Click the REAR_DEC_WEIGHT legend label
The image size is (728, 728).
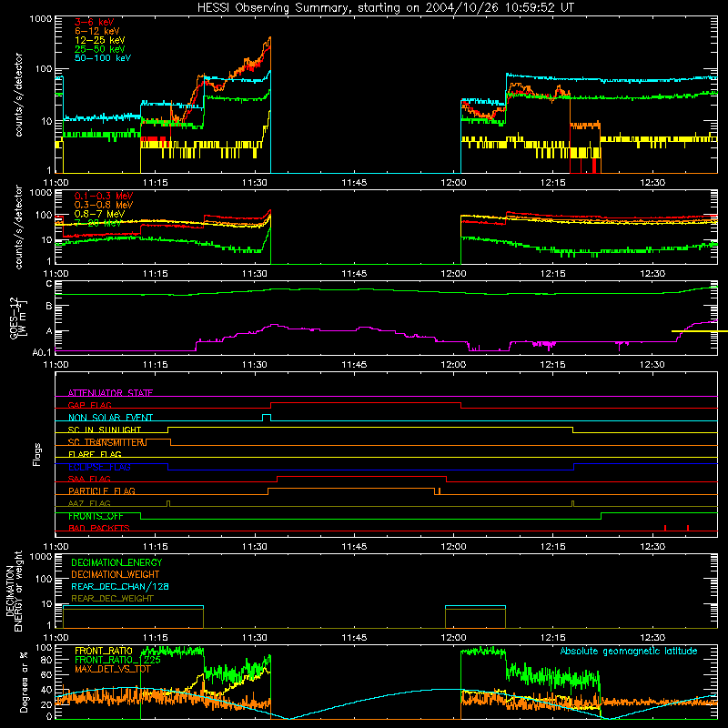(112, 599)
